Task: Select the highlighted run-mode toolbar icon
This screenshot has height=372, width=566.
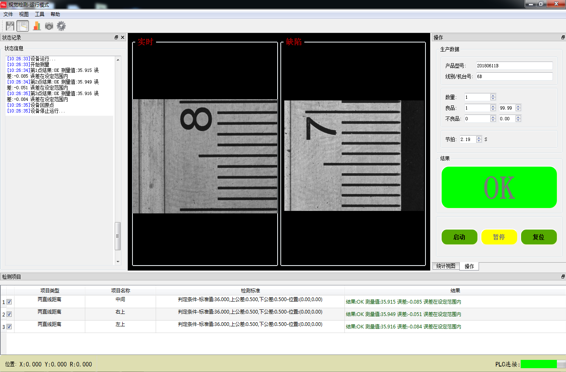Action: tap(23, 26)
